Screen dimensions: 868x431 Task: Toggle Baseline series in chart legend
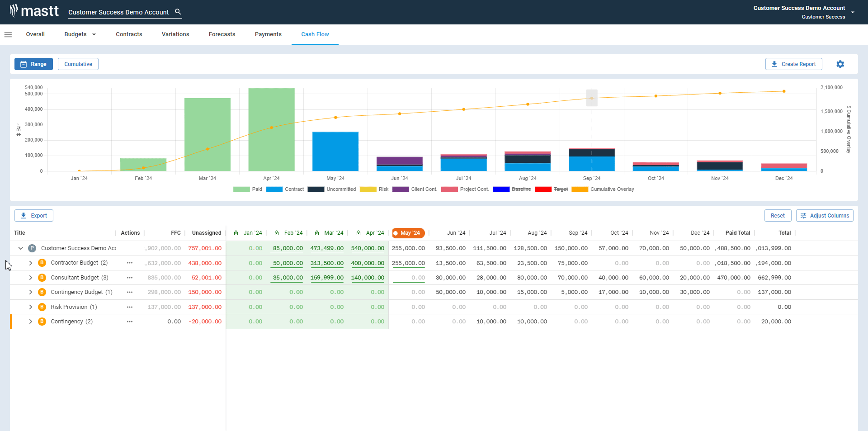click(521, 189)
